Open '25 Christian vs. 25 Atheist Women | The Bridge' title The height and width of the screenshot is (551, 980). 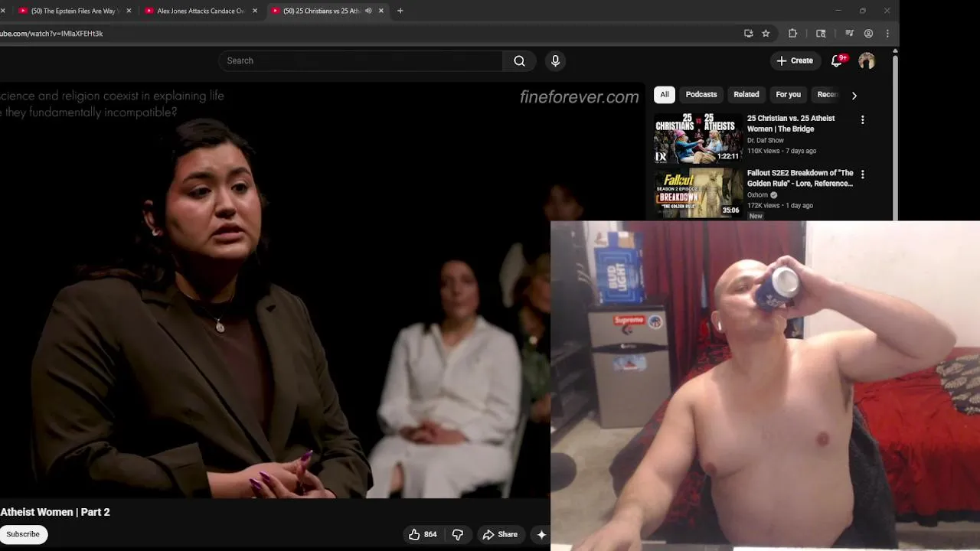pyautogui.click(x=791, y=124)
